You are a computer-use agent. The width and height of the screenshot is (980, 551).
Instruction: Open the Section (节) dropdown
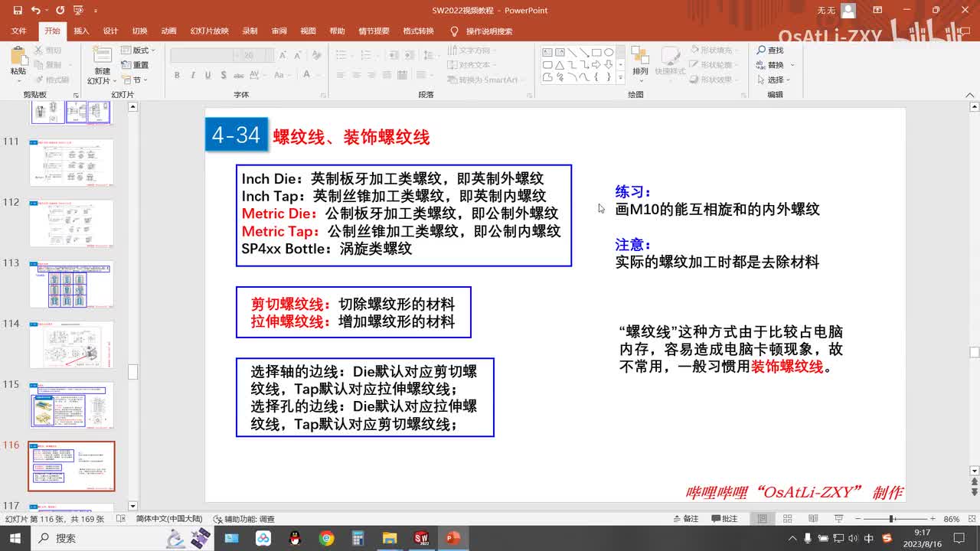135,80
